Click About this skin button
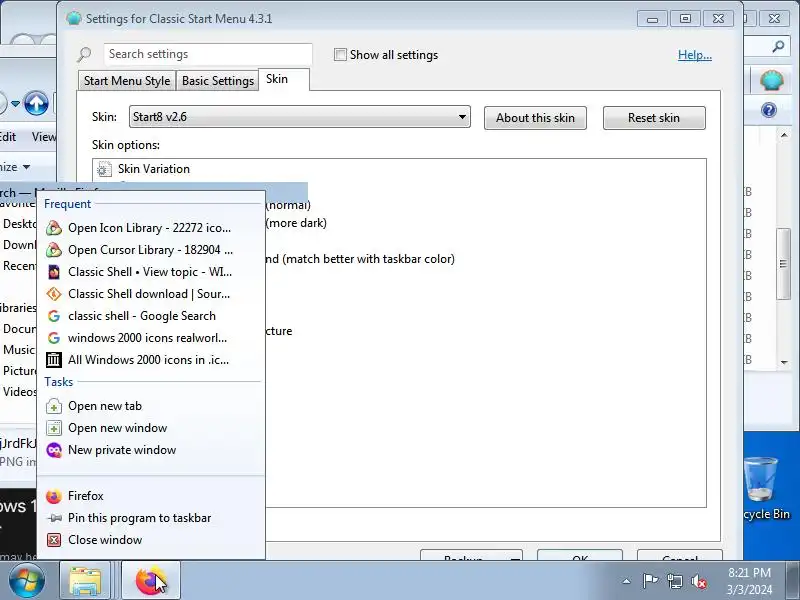The image size is (800, 600). 535,118
